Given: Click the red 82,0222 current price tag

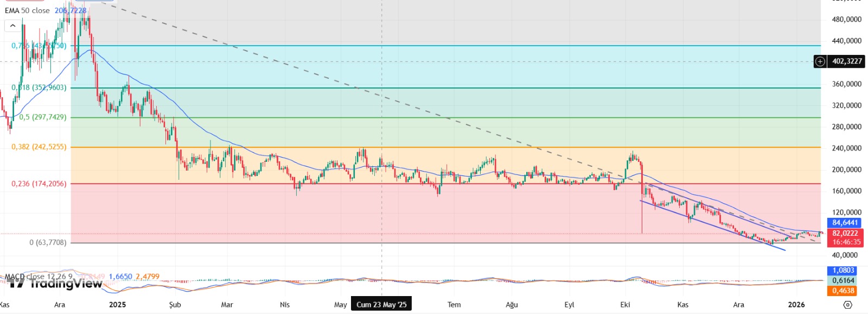Looking at the screenshot, I should click(x=845, y=234).
